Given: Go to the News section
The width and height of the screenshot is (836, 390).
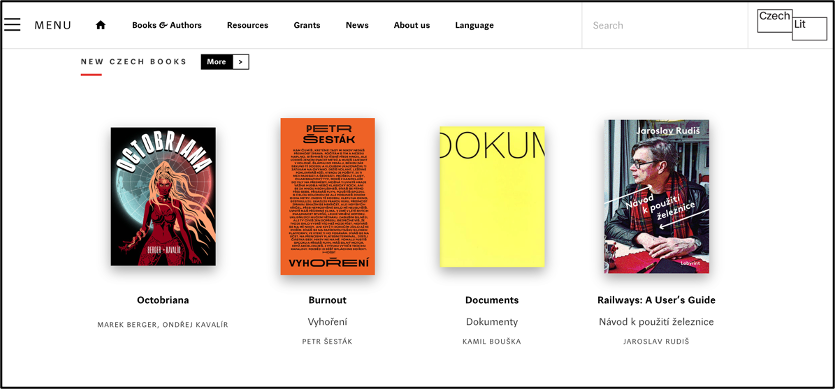Looking at the screenshot, I should click(x=357, y=25).
